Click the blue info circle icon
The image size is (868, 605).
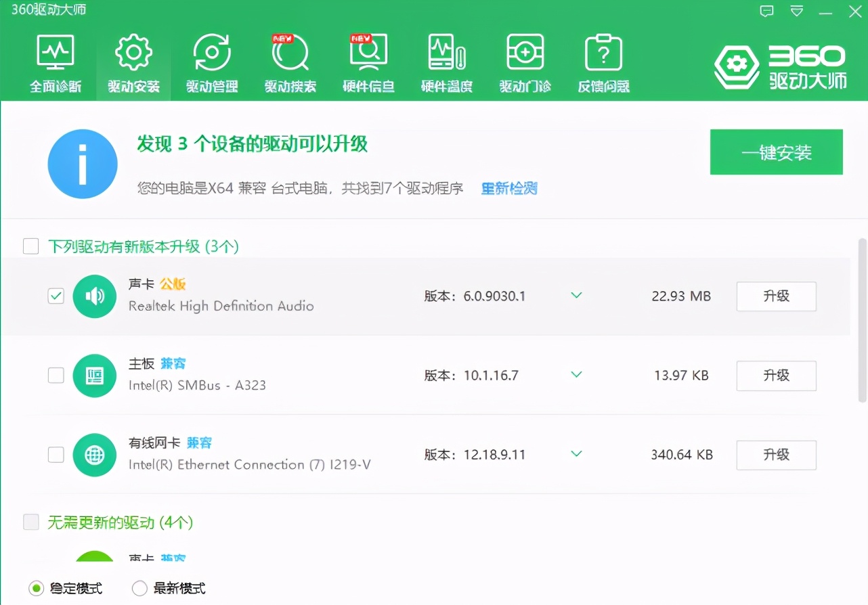(83, 164)
